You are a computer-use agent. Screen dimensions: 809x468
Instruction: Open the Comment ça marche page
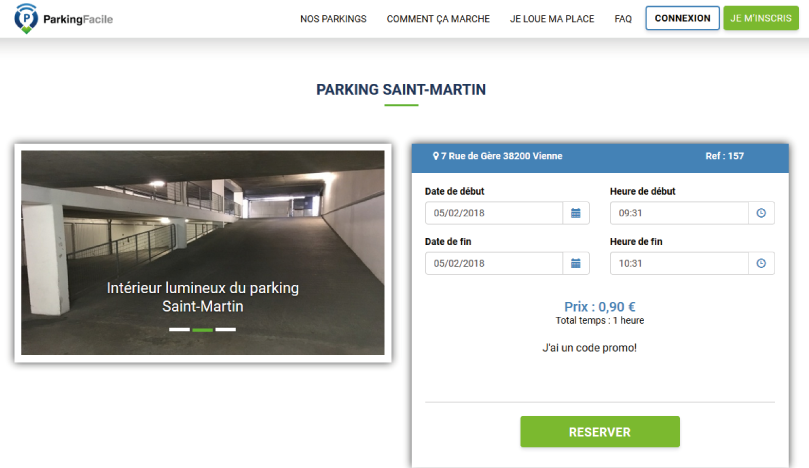point(438,19)
